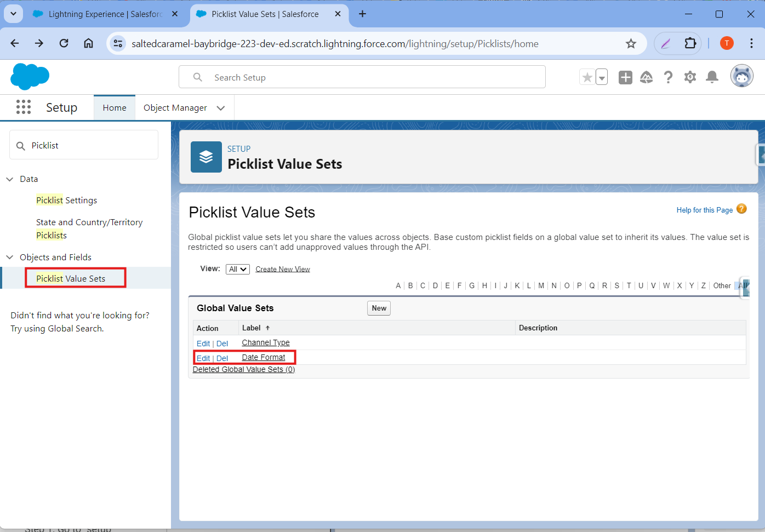Image resolution: width=765 pixels, height=532 pixels.
Task: Click Create New View link
Action: click(283, 269)
